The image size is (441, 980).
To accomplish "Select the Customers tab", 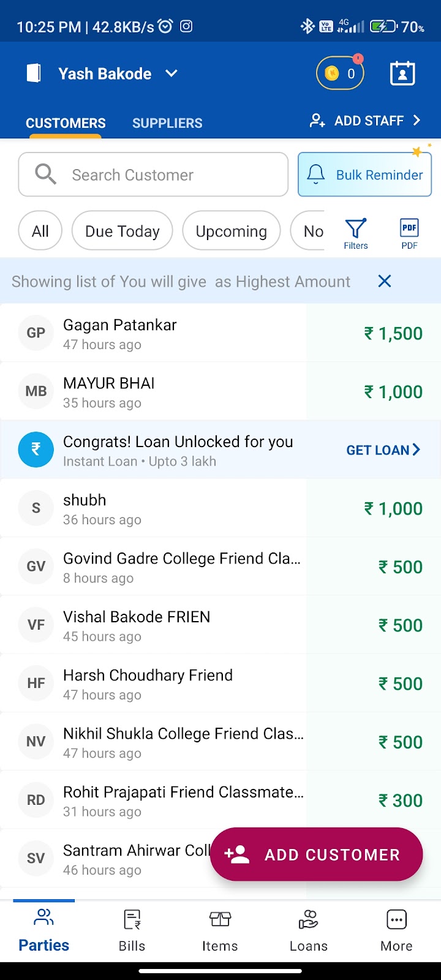I will click(66, 123).
